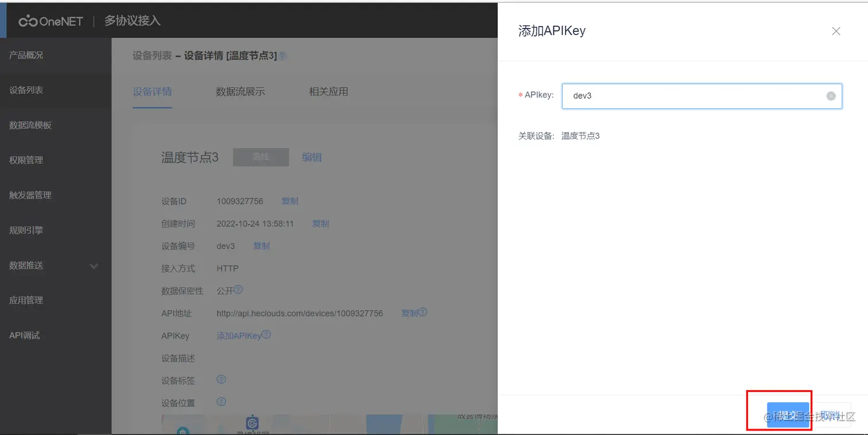Switch to 设备详情 tab
This screenshot has height=435, width=868.
coord(152,91)
